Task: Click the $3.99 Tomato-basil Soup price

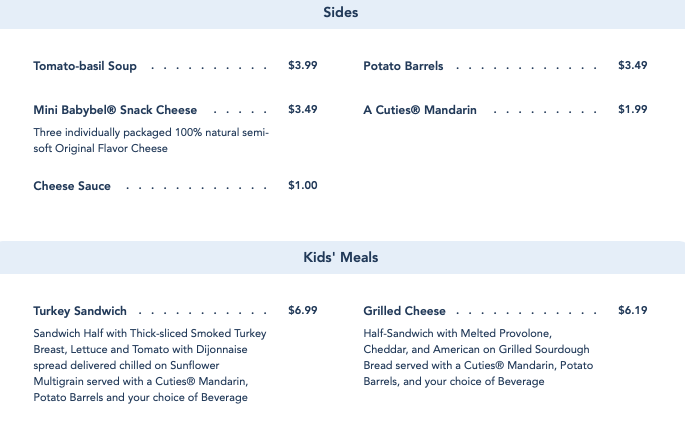Action: coord(302,65)
